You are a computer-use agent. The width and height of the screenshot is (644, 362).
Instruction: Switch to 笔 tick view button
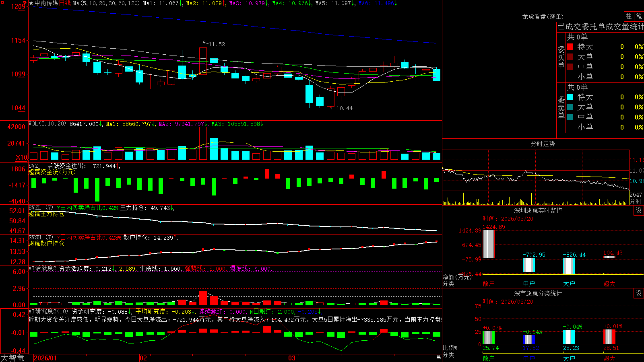pyautogui.click(x=639, y=16)
